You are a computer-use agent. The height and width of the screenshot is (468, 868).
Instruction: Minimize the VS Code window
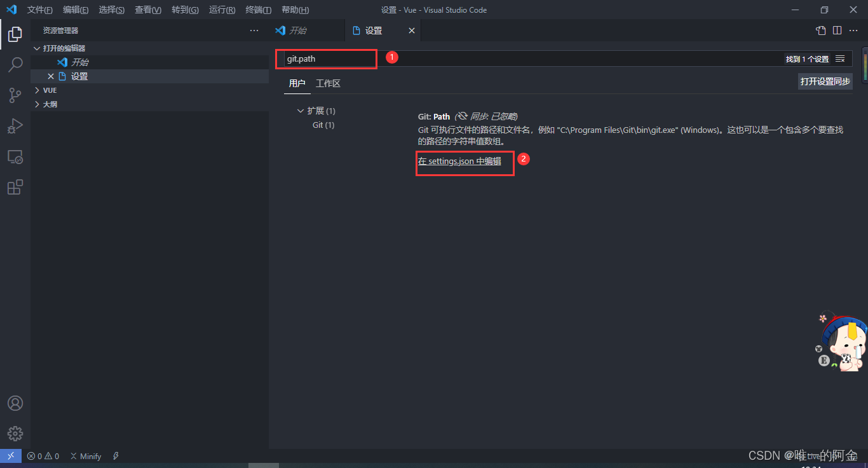796,10
